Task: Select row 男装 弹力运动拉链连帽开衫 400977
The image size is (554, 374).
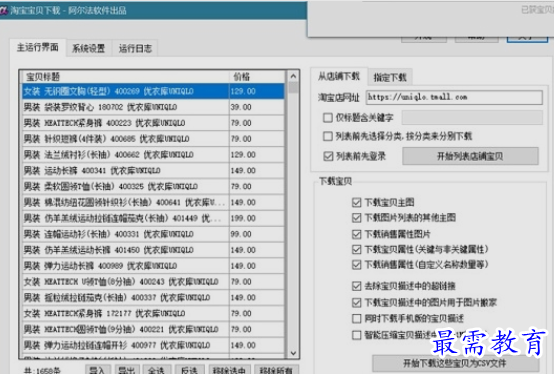Action: [x=153, y=345]
